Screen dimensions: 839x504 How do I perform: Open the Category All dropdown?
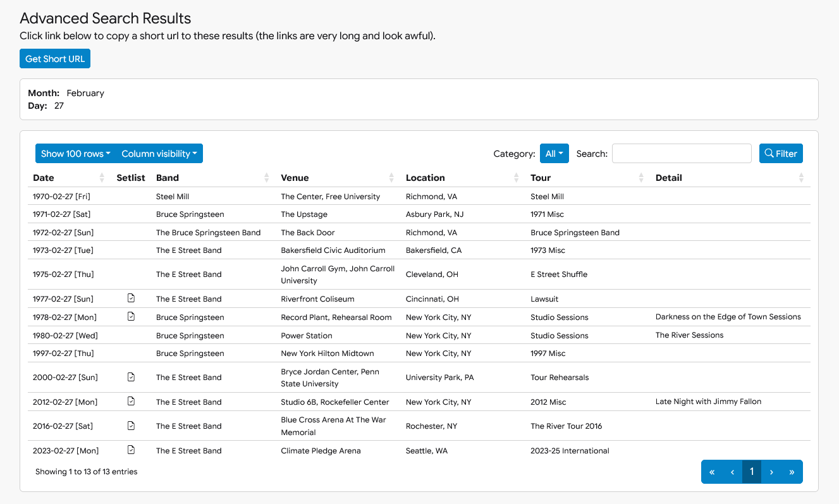pyautogui.click(x=554, y=154)
